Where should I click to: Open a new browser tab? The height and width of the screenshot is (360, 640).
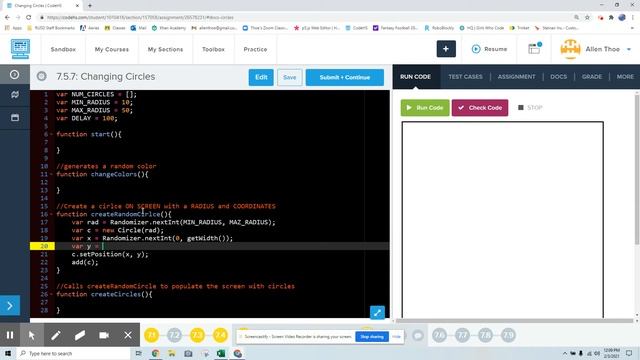click(x=90, y=6)
